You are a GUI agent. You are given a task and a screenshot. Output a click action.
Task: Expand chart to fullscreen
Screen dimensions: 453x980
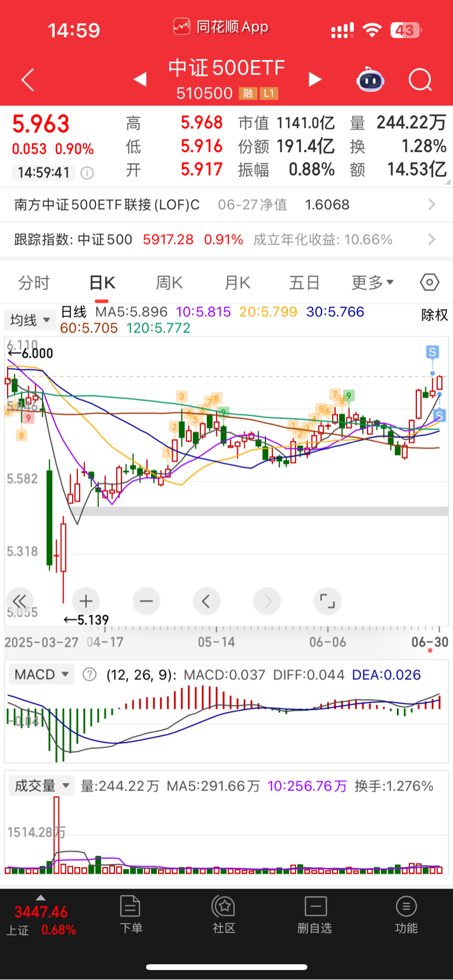tap(327, 601)
